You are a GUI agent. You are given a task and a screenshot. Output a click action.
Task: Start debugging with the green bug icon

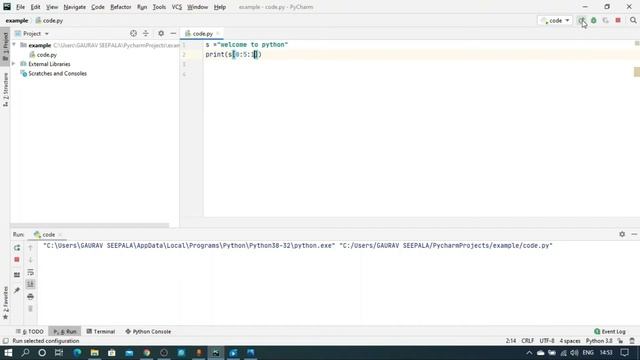593,20
